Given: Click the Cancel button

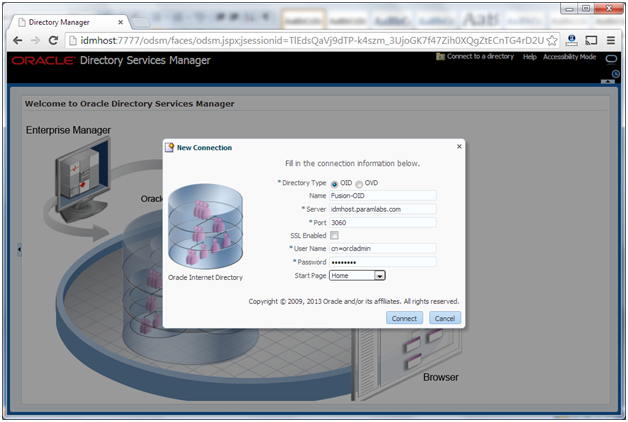Looking at the screenshot, I should [445, 318].
